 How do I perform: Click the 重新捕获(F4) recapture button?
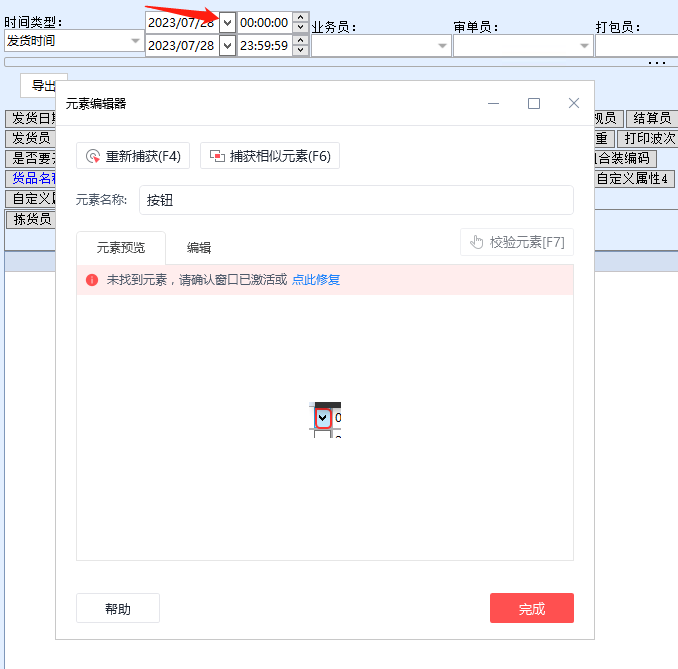(133, 156)
